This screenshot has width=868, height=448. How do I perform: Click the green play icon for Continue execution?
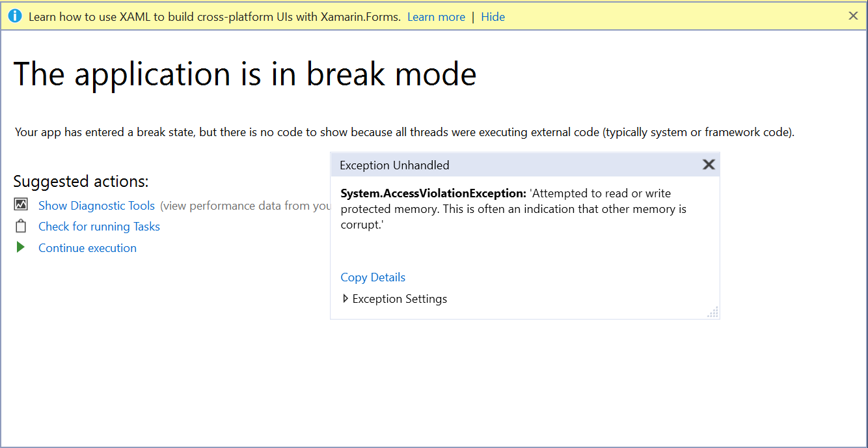tap(20, 247)
